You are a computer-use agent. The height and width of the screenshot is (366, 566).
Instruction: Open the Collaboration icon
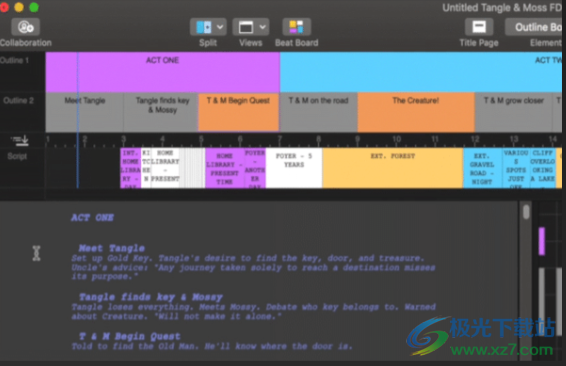tap(25, 27)
